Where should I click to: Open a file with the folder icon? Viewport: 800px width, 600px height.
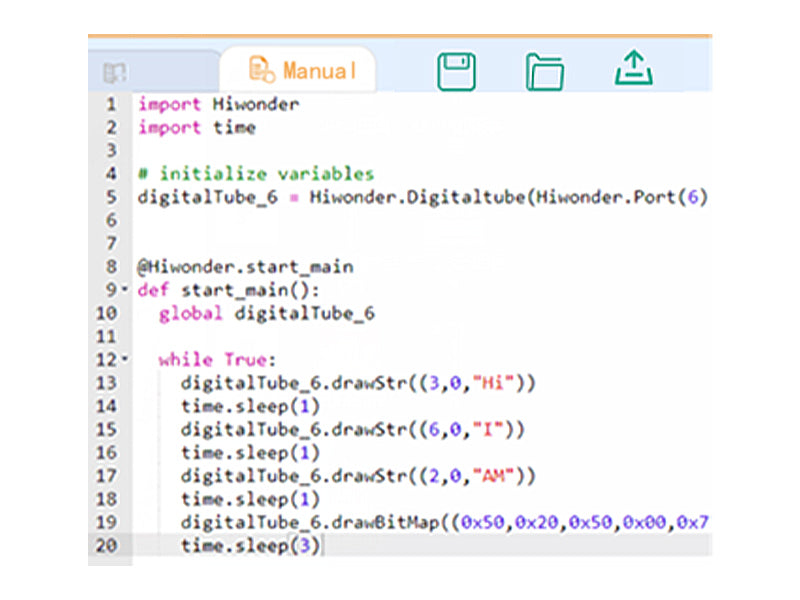coord(544,70)
